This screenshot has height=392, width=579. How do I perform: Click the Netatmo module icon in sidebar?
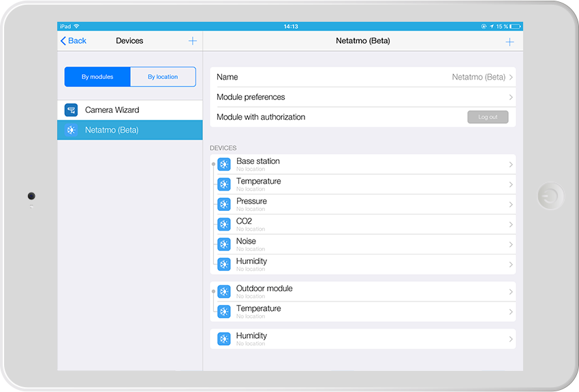coord(72,130)
